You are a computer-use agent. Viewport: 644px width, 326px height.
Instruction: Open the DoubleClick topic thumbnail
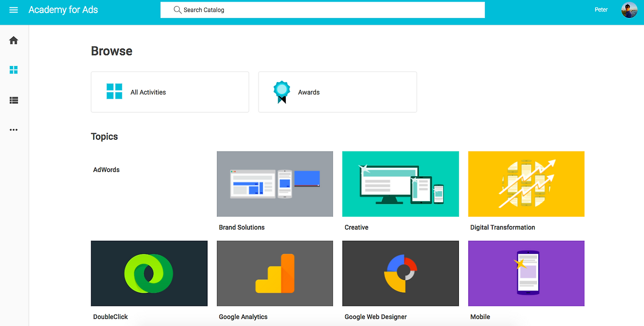tap(149, 273)
